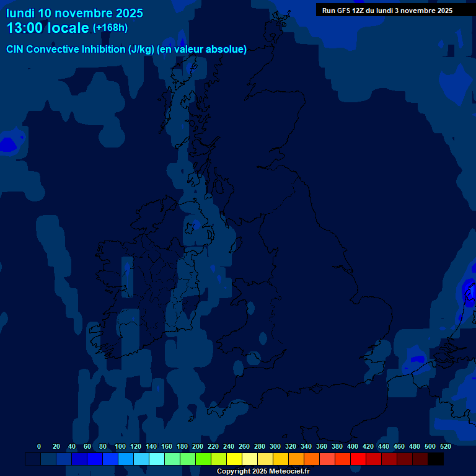476x476 pixels.
Task: Click the 520 value on the legend scale
Action: (x=445, y=446)
